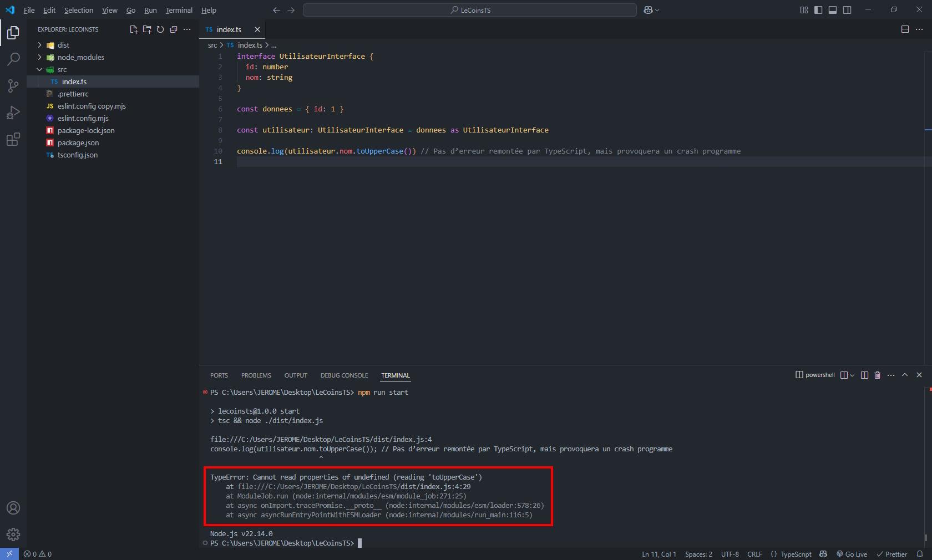932x560 pixels.
Task: Refresh the Explorer file tree
Action: pos(160,29)
